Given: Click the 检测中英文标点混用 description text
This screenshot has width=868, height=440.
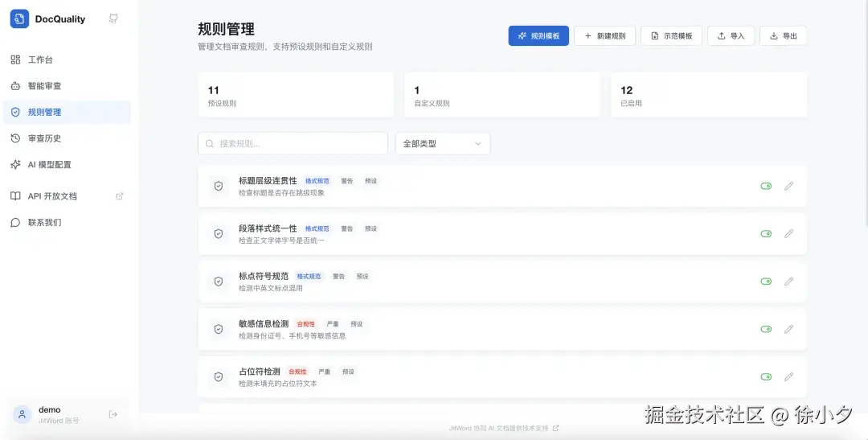Looking at the screenshot, I should coord(271,288).
